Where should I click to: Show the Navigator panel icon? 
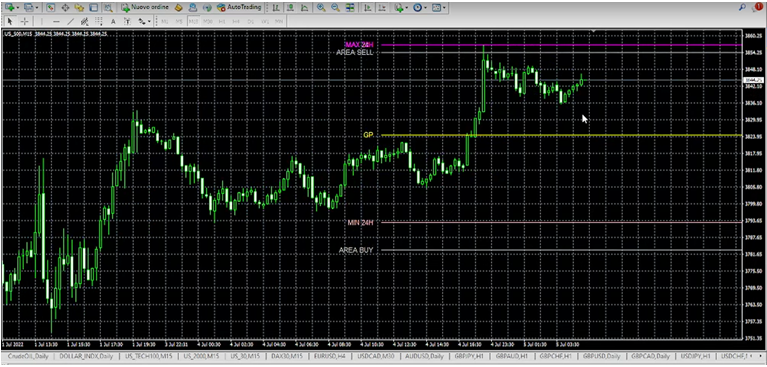(79, 8)
